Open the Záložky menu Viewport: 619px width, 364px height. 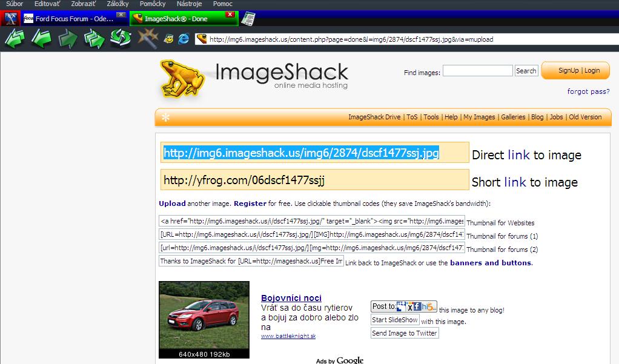pos(118,4)
